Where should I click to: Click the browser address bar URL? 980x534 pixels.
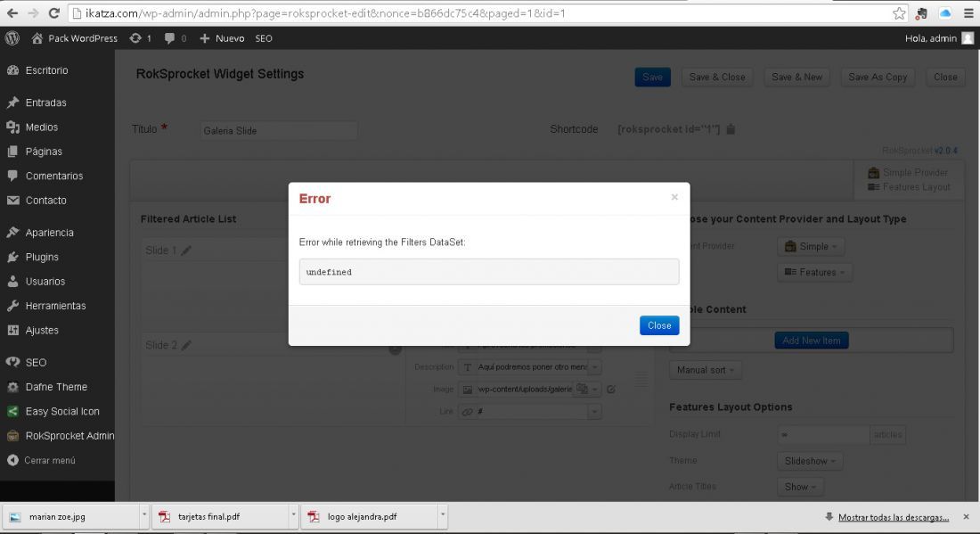pos(325,13)
